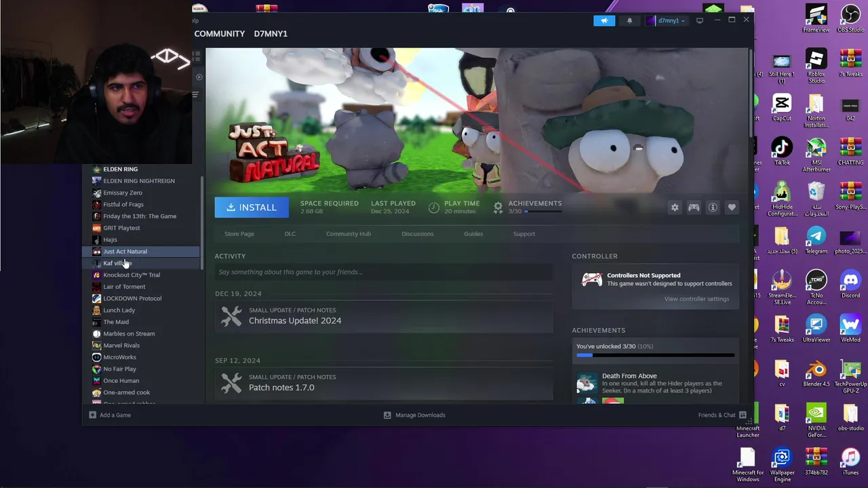Click the Discord desktop icon

(x=850, y=284)
